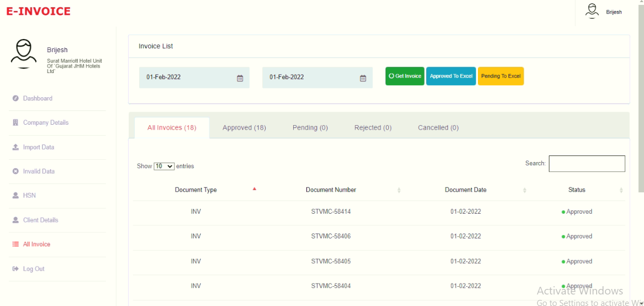This screenshot has width=644, height=306.
Task: Click the Client Details person icon
Action: coord(15,220)
